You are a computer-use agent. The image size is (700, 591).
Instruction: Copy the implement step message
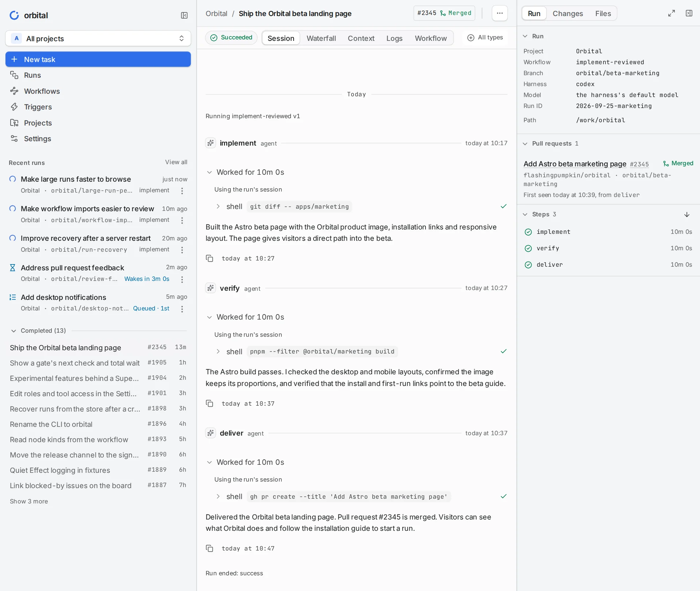click(x=210, y=258)
